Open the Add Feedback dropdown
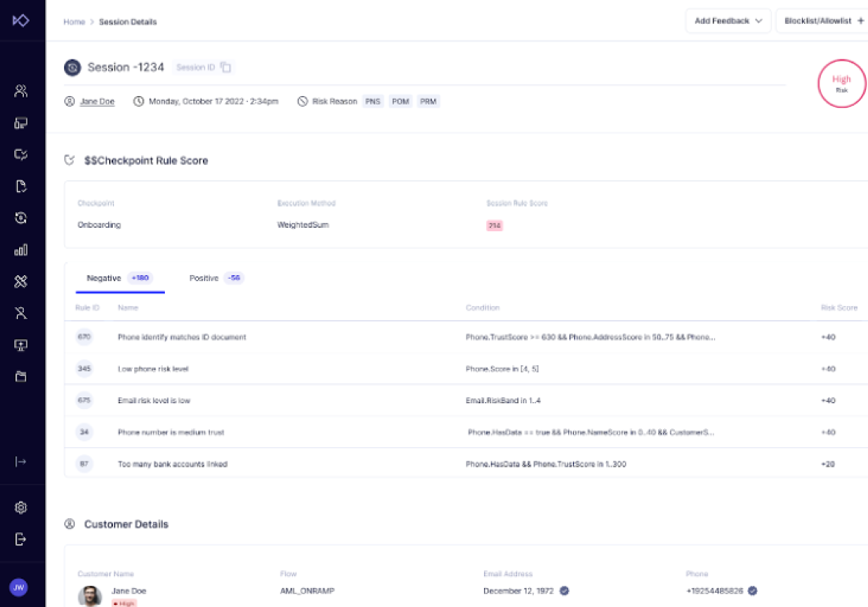Viewport: 868px width, 607px height. (x=728, y=21)
